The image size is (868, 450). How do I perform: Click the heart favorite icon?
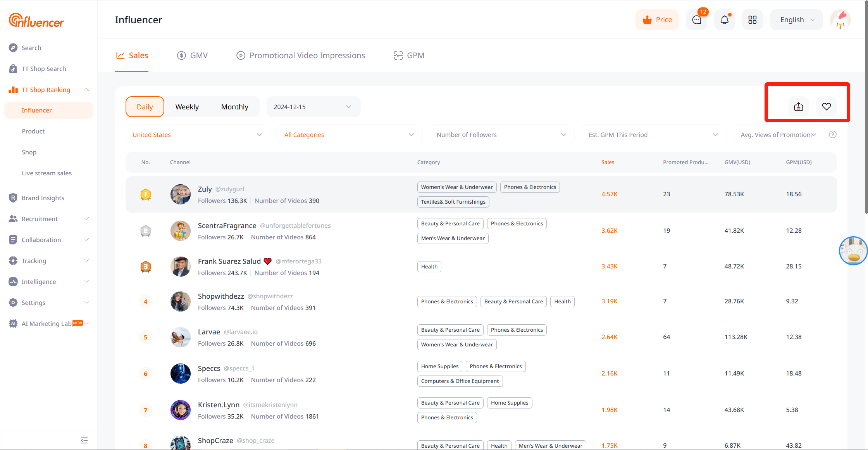click(x=827, y=107)
